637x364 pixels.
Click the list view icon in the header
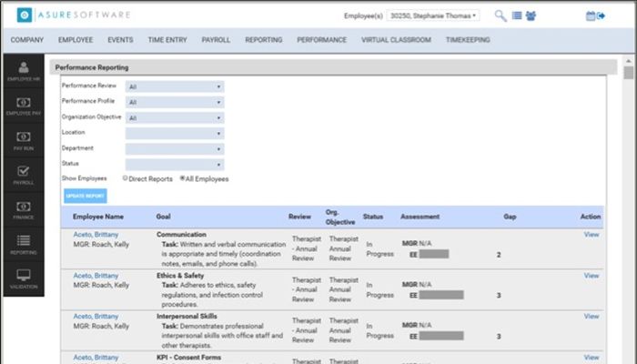(x=517, y=15)
